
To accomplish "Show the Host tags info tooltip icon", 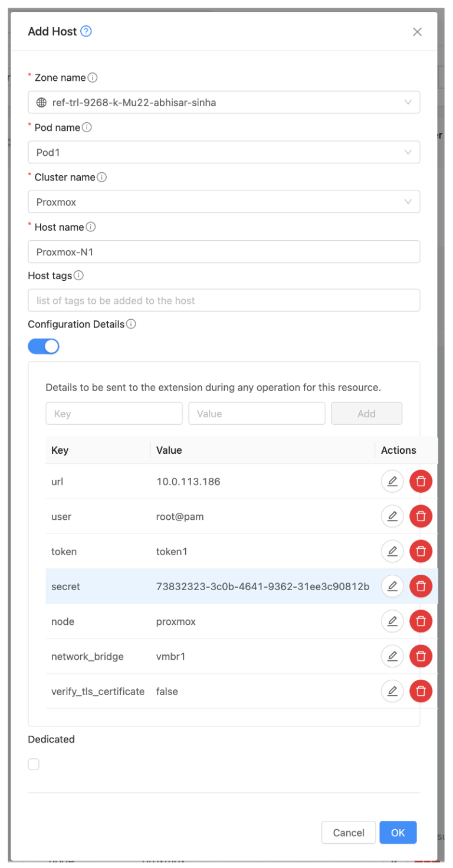I will 78,276.
